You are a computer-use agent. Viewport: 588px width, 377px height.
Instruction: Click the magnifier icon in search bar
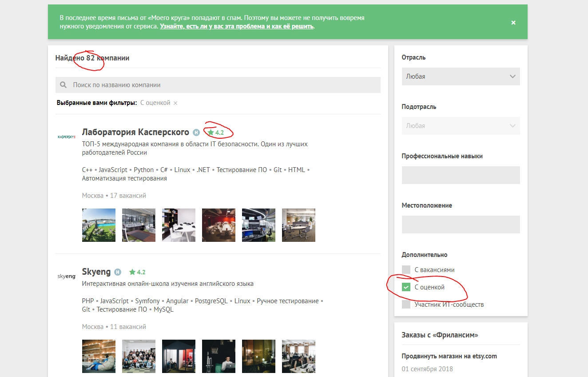click(64, 85)
